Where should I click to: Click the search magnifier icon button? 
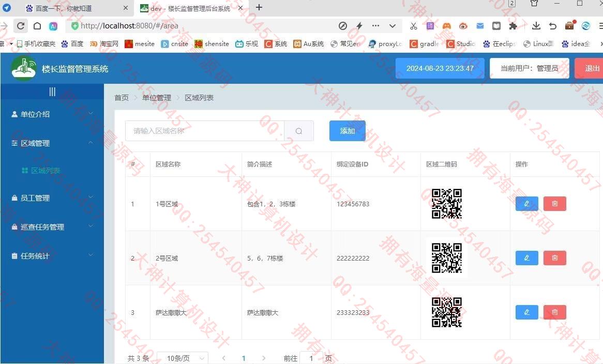tap(299, 131)
